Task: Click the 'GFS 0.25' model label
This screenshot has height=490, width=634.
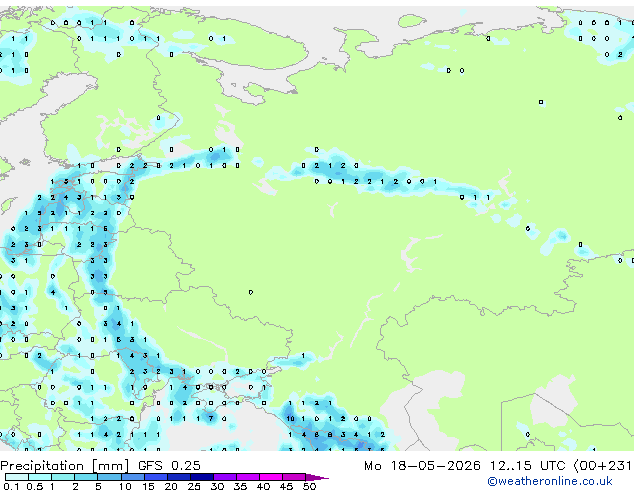Action: 169,465
